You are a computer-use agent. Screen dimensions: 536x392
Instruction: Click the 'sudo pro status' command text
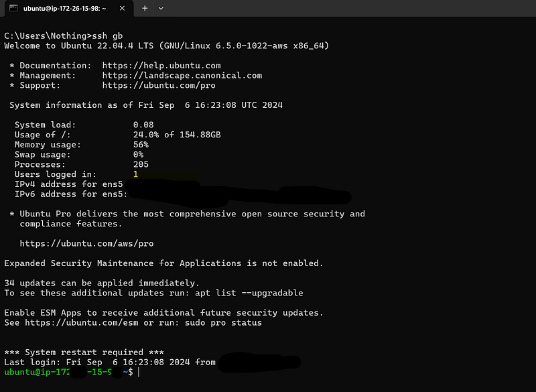(x=223, y=322)
